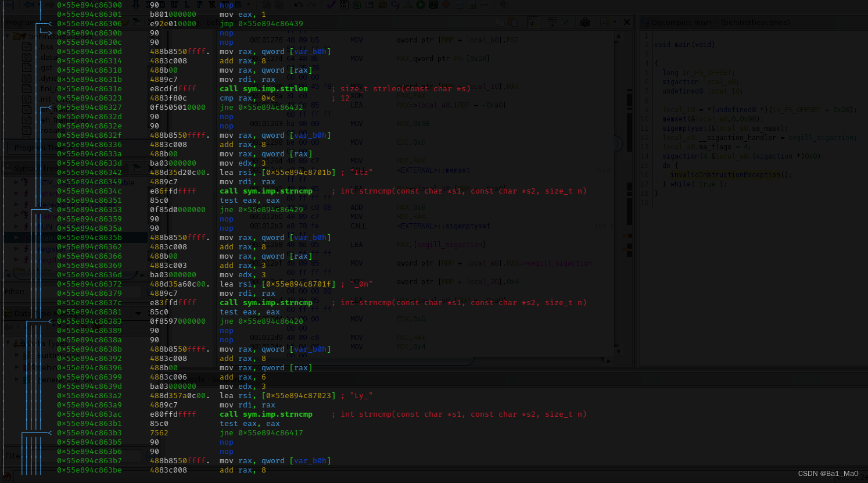Click the call sym.imp.strlen instruction
This screenshot has height=483, width=868.
pyautogui.click(x=264, y=89)
